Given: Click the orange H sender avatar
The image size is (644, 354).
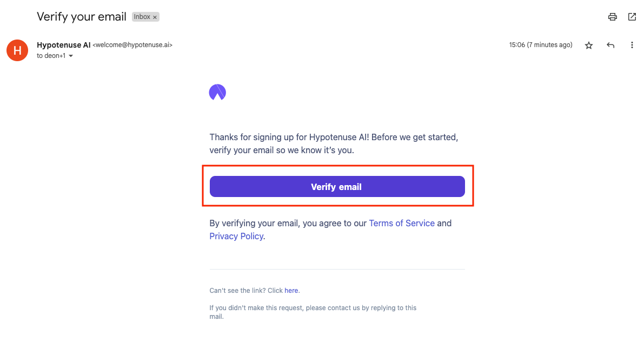Looking at the screenshot, I should pos(17,50).
